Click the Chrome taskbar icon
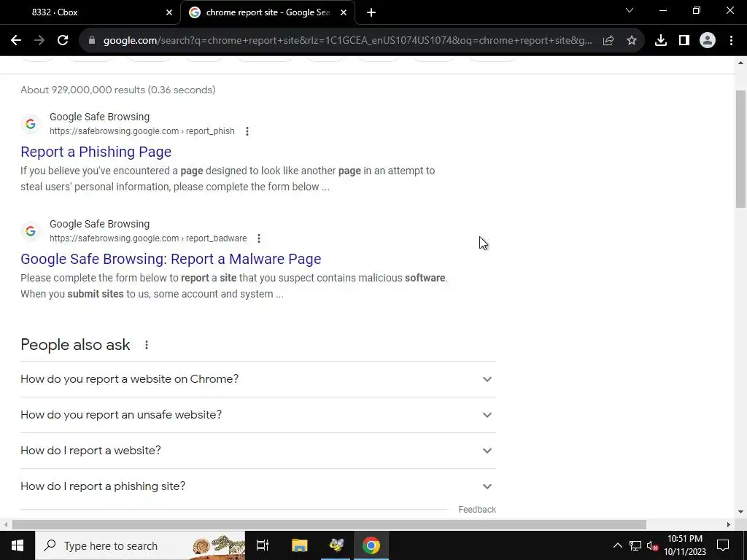Screen dimensions: 747x560 [x=371, y=545]
